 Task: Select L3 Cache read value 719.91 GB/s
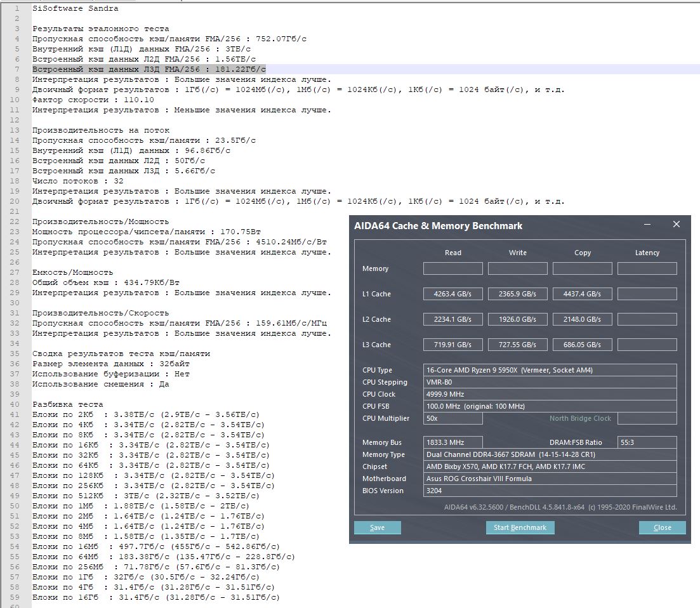pyautogui.click(x=452, y=345)
